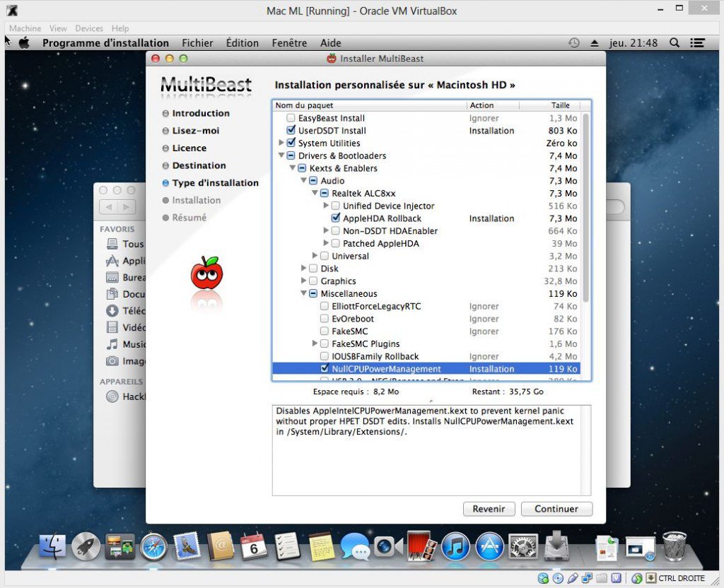Open the Aide menu
The image size is (724, 588).
coord(331,43)
